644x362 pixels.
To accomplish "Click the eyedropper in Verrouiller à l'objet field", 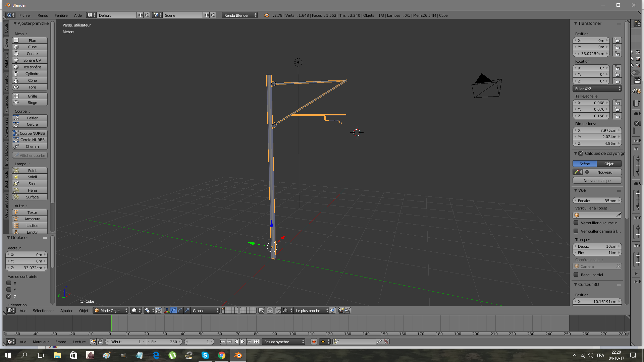I will [619, 215].
